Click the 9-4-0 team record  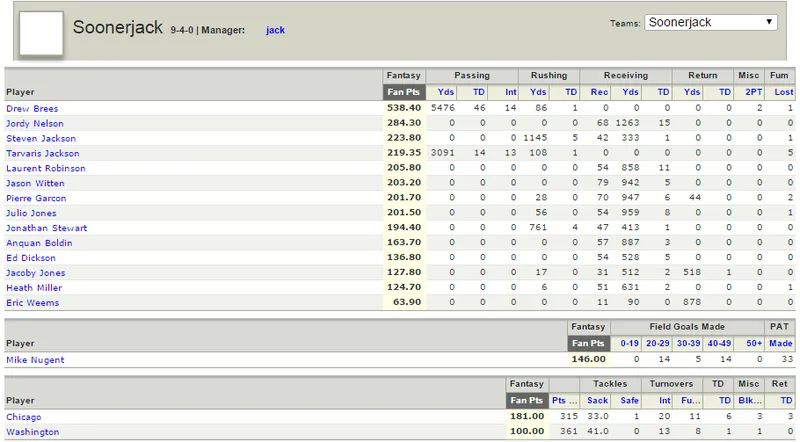coord(182,30)
